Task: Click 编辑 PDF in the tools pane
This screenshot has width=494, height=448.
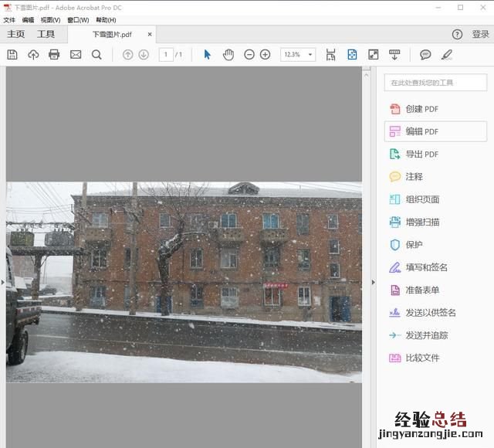Action: click(x=435, y=131)
